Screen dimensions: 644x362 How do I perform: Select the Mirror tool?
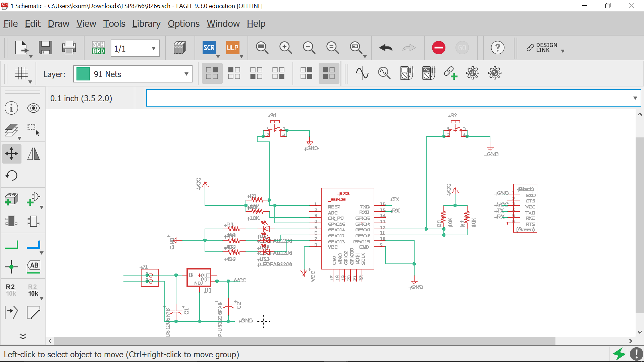[34, 154]
